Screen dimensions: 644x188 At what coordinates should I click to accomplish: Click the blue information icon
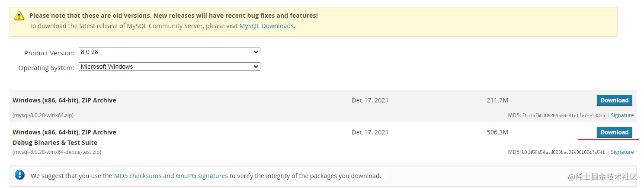(x=19, y=175)
